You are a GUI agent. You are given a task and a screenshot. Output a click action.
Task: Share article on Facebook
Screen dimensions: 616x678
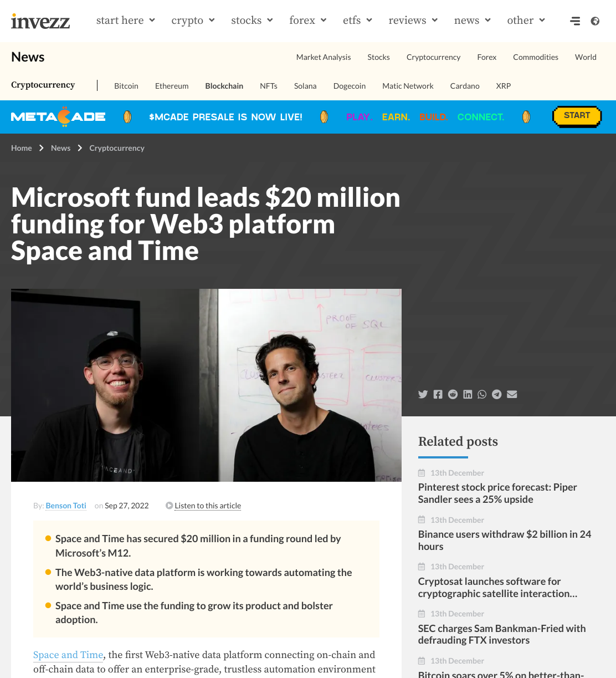[438, 394]
